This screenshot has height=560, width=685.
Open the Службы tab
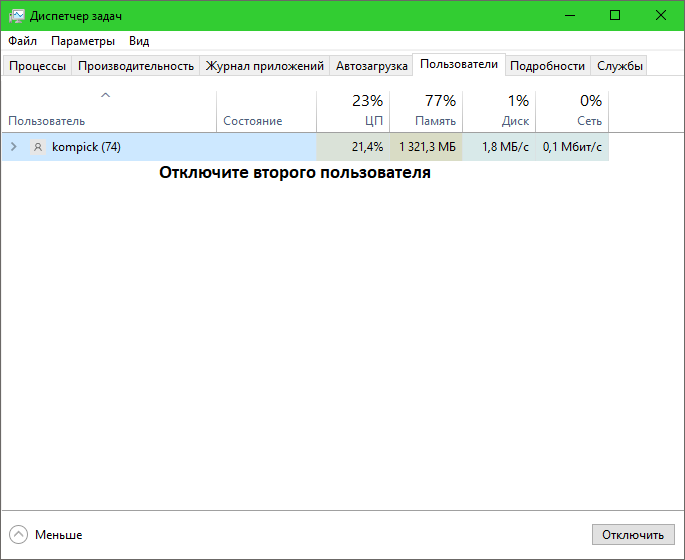coord(620,66)
